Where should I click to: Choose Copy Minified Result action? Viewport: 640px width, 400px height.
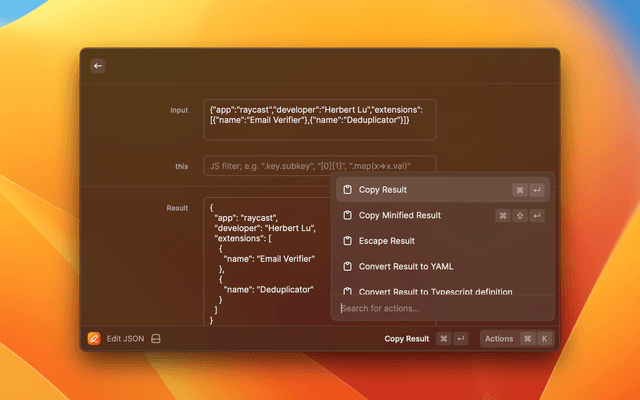click(399, 215)
